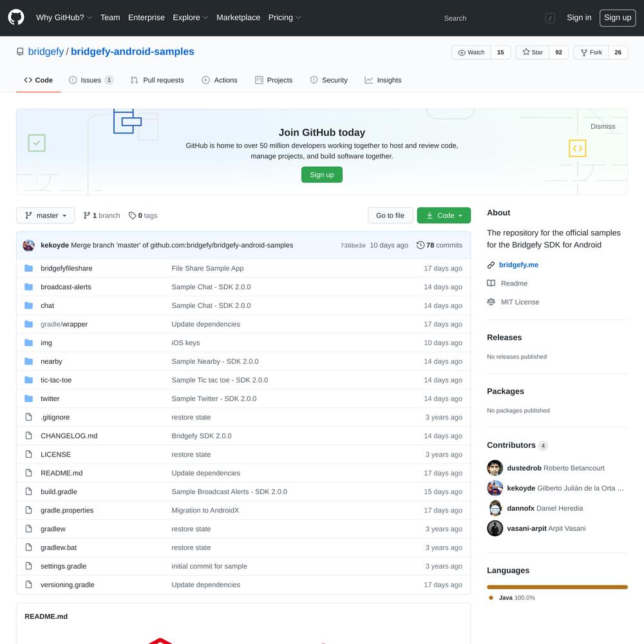The height and width of the screenshot is (644, 644).
Task: Dismiss the Join GitHub today banner
Action: pyautogui.click(x=603, y=126)
